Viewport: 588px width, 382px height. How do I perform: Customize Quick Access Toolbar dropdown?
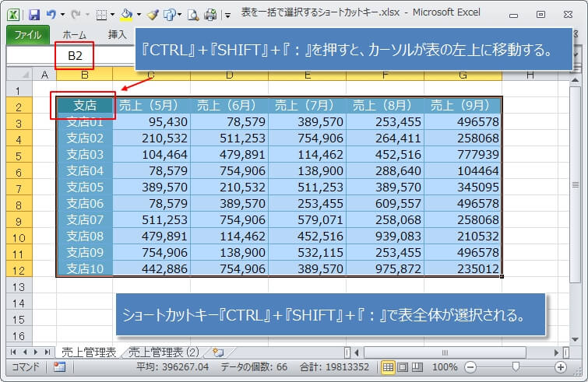227,16
